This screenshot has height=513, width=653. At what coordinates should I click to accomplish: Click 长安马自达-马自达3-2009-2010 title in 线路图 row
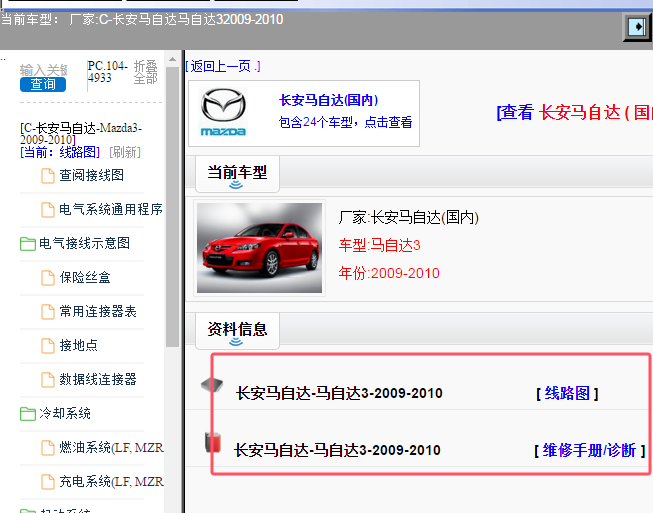(x=339, y=393)
